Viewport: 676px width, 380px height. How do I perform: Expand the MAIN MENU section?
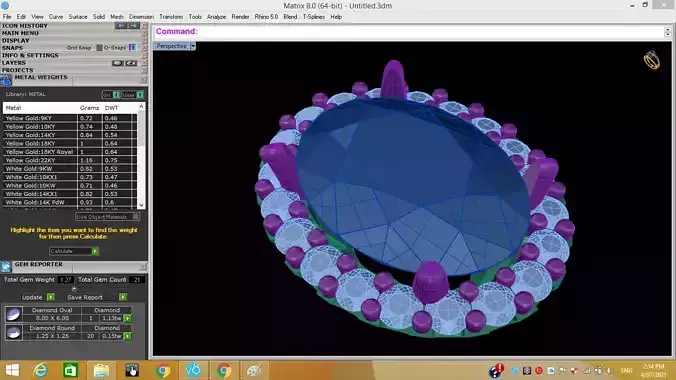[x=20, y=33]
